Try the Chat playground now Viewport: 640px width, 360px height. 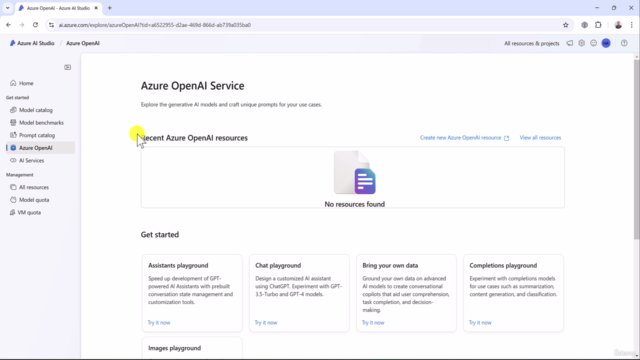coord(266,322)
